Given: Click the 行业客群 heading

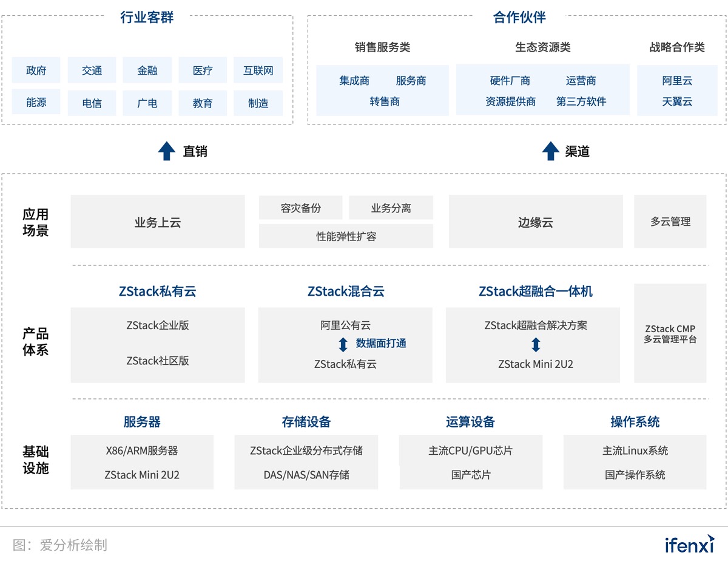Looking at the screenshot, I should 147,17.
